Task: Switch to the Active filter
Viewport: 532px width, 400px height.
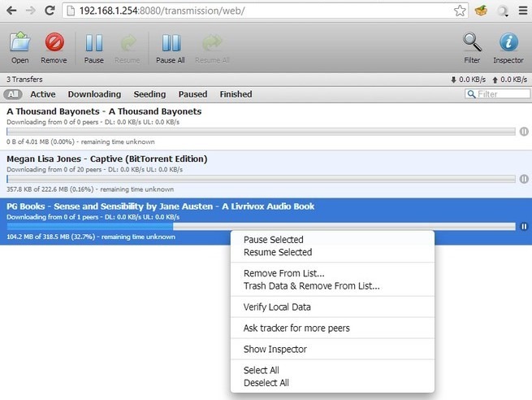Action: (43, 94)
